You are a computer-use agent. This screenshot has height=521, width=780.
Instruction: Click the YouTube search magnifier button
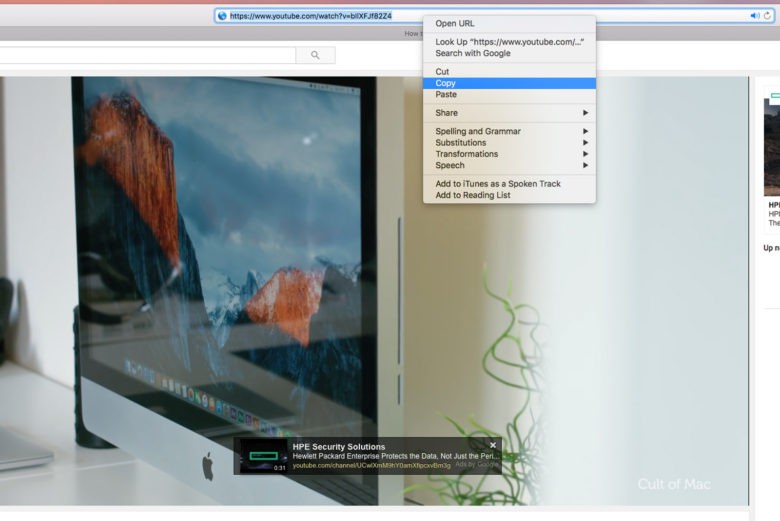click(x=316, y=55)
